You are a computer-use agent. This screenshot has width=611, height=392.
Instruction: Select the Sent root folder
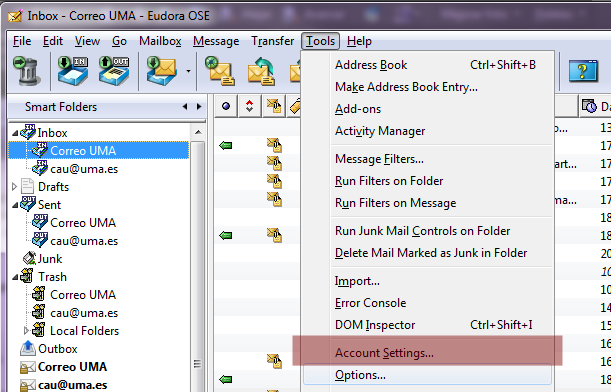(x=49, y=205)
